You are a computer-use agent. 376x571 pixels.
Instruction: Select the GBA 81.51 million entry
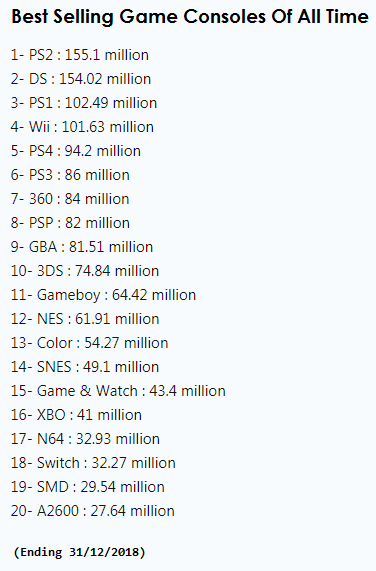tap(82, 247)
